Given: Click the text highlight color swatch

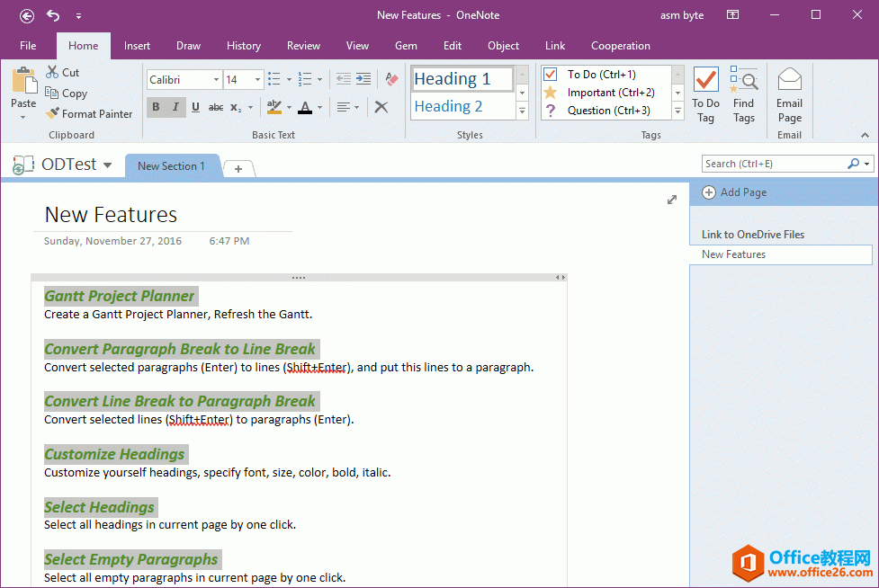Looking at the screenshot, I should pyautogui.click(x=275, y=107).
